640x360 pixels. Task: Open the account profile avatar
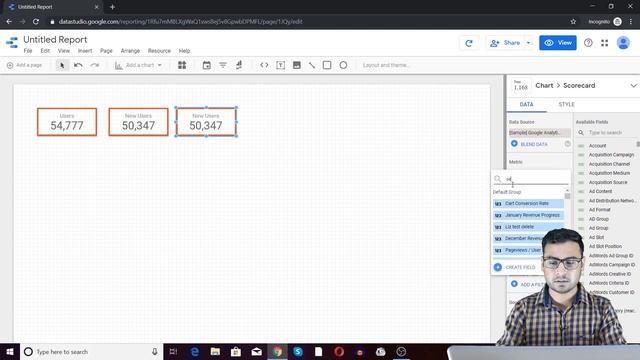point(623,43)
